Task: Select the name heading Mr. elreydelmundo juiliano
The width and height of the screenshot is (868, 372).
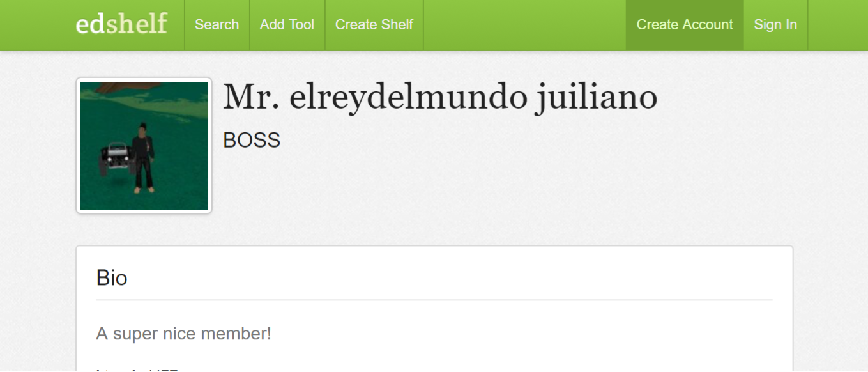Action: tap(440, 97)
